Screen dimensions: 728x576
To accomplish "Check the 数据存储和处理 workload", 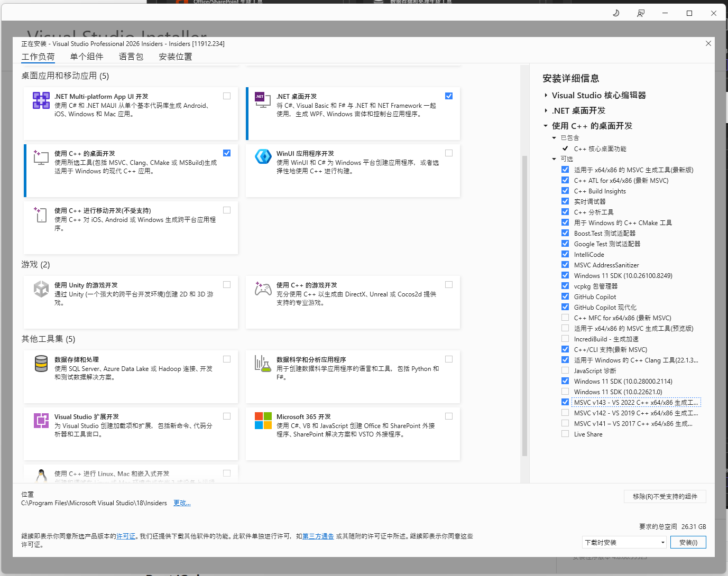I will (227, 359).
